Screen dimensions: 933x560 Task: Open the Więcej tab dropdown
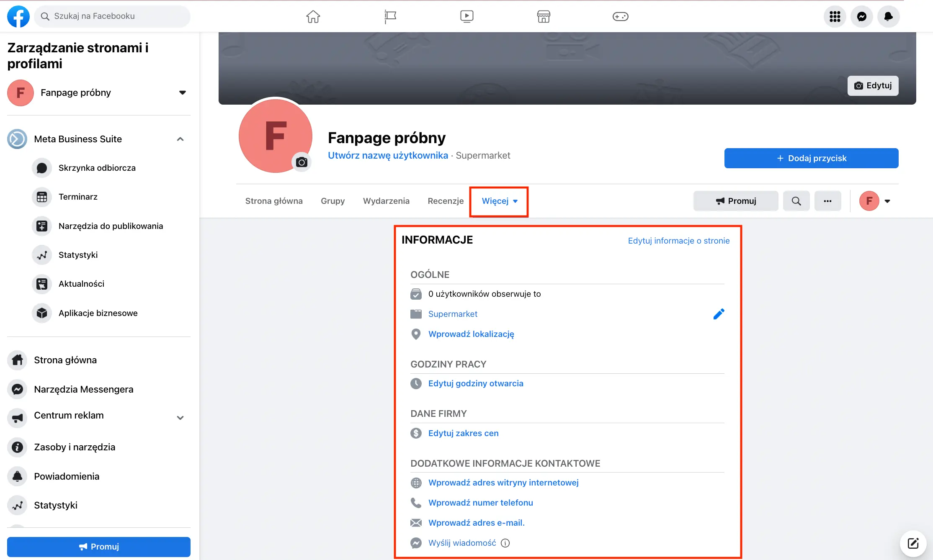coord(499,201)
